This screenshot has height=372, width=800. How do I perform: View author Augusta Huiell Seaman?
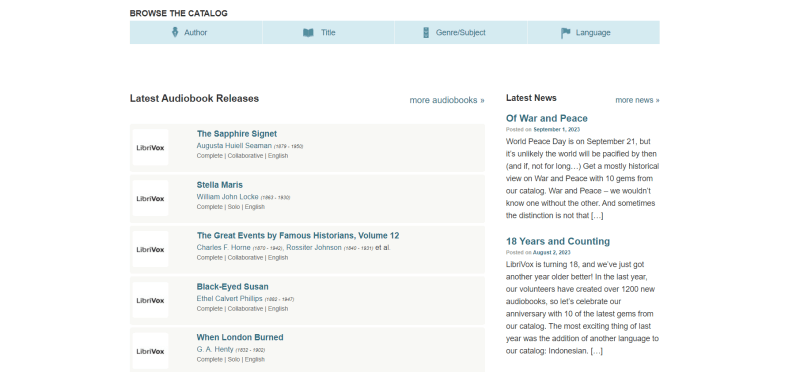[234, 145]
